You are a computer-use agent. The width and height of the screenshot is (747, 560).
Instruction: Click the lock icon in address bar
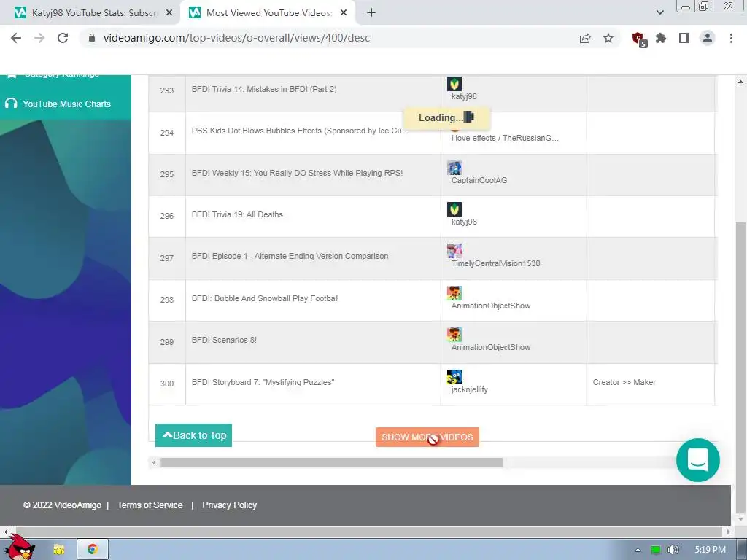click(x=92, y=38)
